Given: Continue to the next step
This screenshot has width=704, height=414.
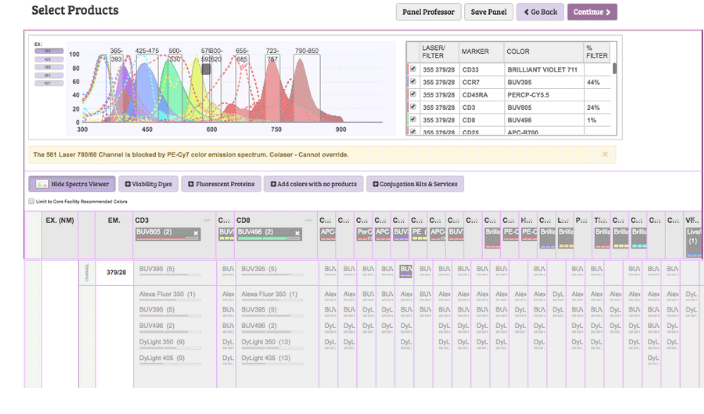Looking at the screenshot, I should 592,12.
